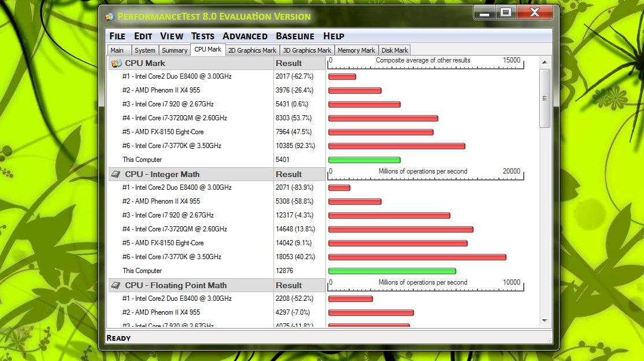Switch to the Disk Mark tab

tap(395, 50)
